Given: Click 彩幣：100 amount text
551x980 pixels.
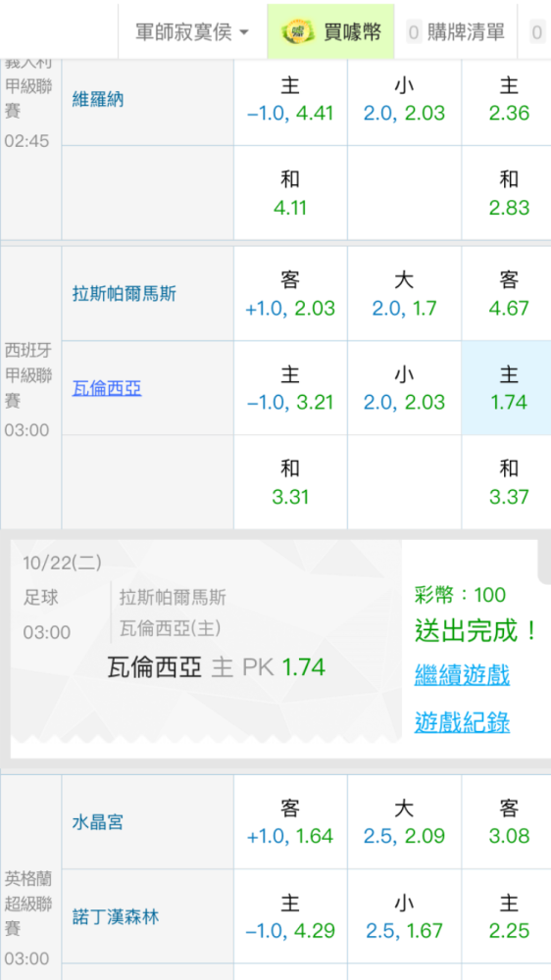Looking at the screenshot, I should pos(460,595).
